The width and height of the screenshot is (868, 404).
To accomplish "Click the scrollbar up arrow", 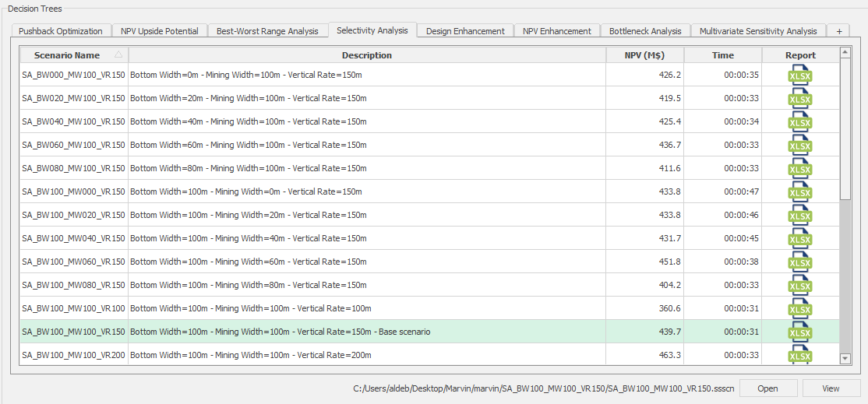I will click(x=845, y=52).
